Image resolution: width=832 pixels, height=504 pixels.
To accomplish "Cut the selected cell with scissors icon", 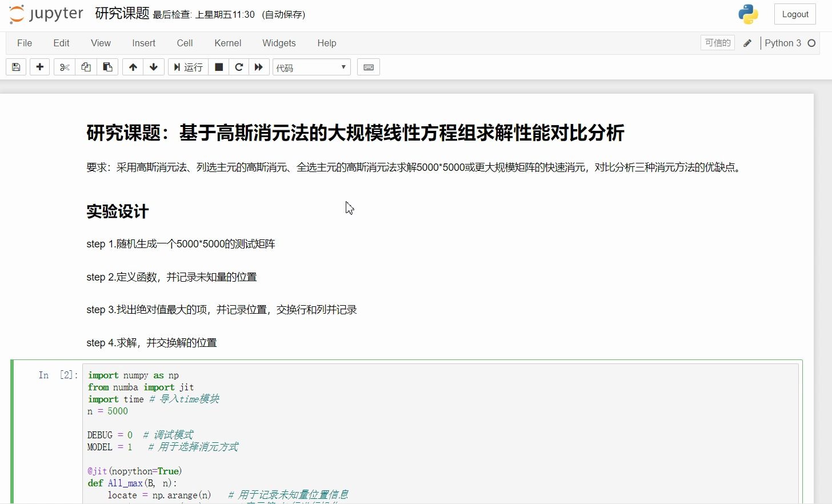I will pyautogui.click(x=63, y=67).
